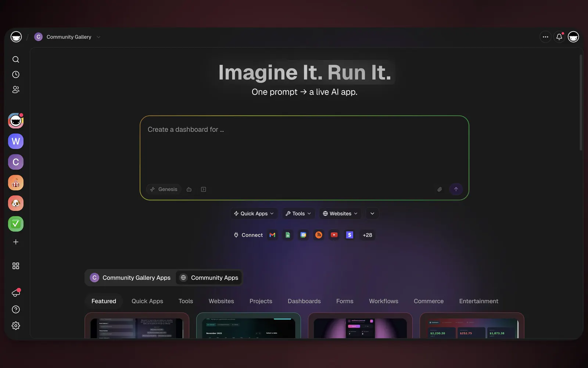This screenshot has height=368, width=588.
Task: Open the three-dots more menu
Action: tap(545, 37)
